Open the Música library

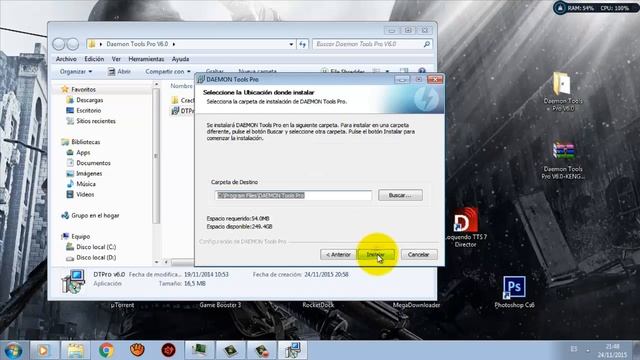pos(86,184)
